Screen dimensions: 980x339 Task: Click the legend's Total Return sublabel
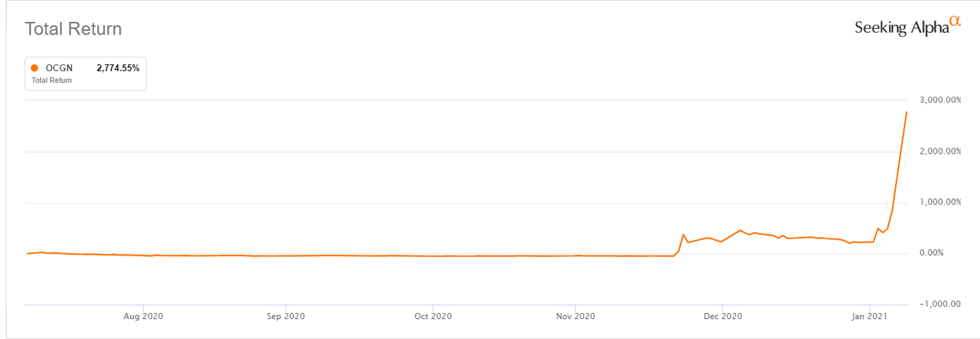51,80
